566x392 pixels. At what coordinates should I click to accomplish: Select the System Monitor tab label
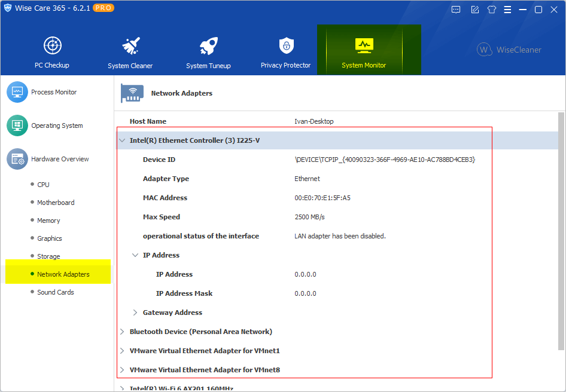click(364, 65)
